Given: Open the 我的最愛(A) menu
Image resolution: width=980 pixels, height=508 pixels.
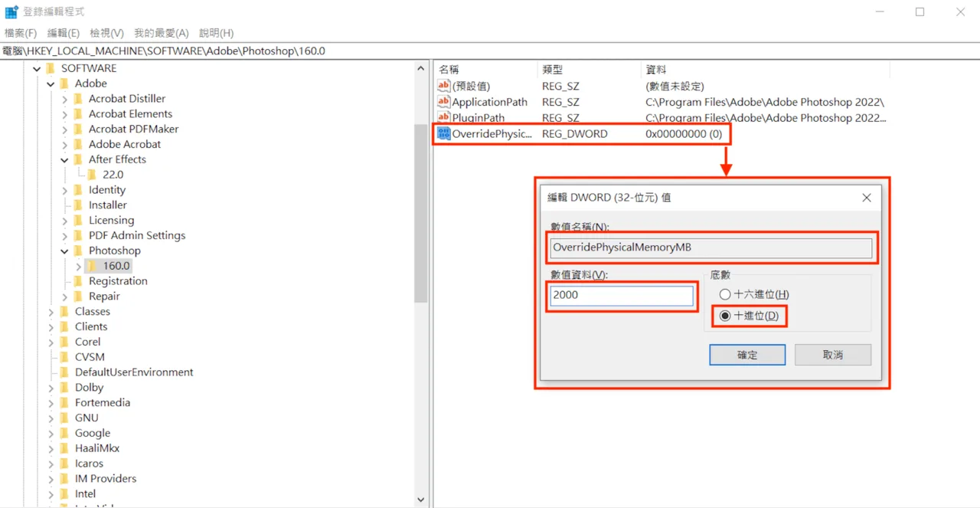Looking at the screenshot, I should (161, 33).
